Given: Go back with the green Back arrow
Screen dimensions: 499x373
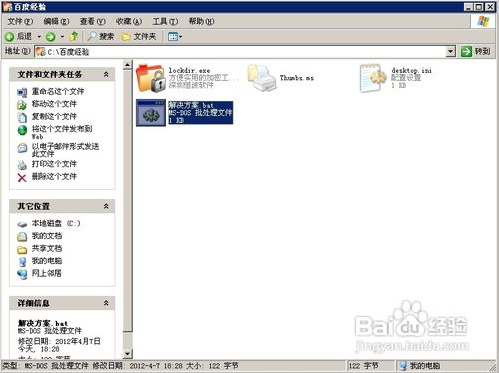Looking at the screenshot, I should click(19, 36).
